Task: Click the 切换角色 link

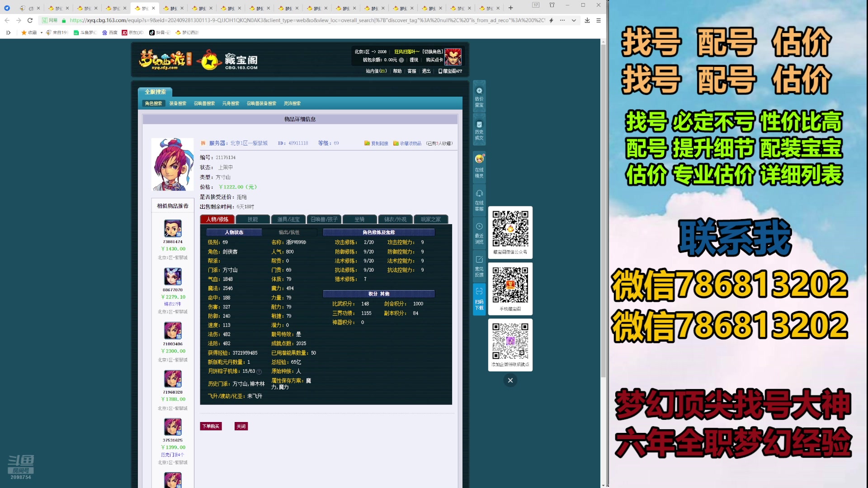Action: pos(433,52)
